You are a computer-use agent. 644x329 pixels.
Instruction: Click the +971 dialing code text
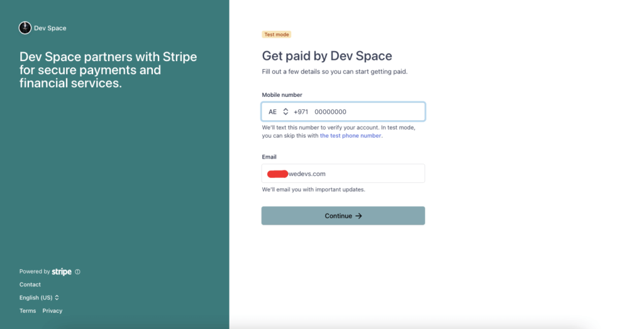(x=301, y=112)
